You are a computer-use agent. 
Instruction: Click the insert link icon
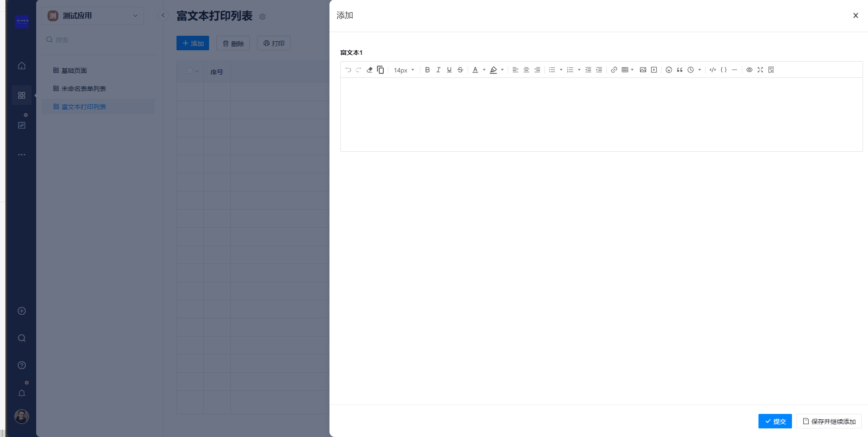point(614,70)
